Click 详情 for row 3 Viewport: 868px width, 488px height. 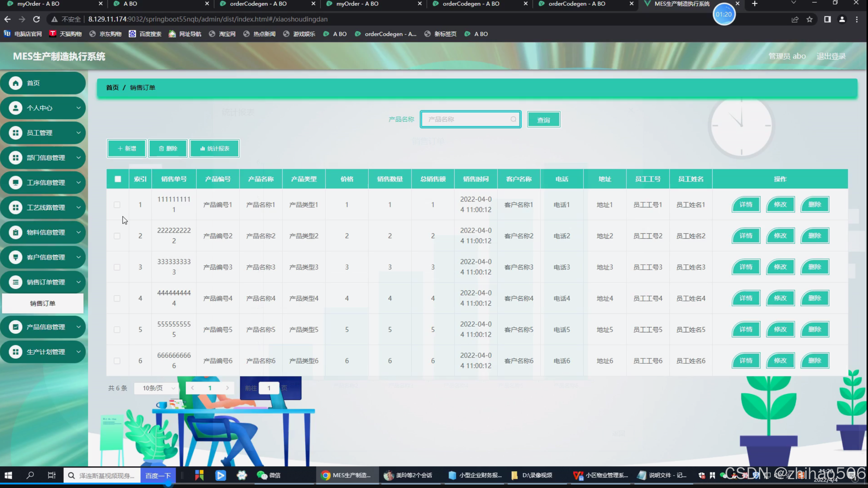[x=746, y=267]
